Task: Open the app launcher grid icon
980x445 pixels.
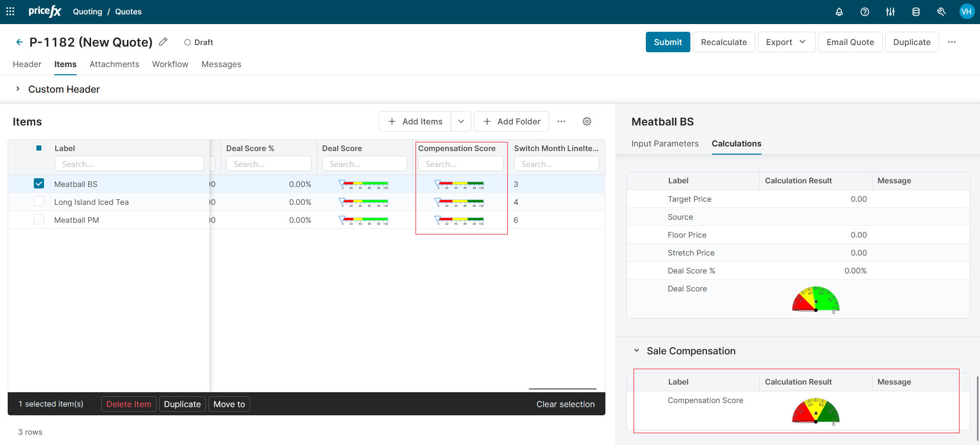Action: point(10,11)
